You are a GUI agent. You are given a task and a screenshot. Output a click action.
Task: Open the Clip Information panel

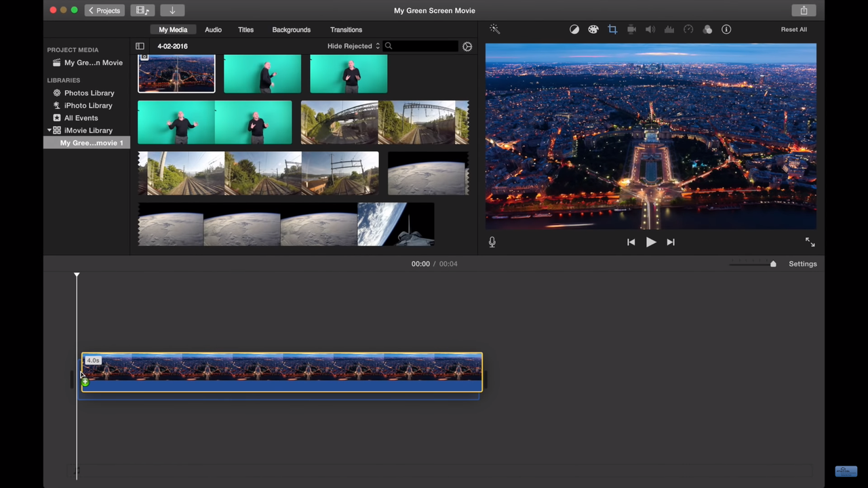[x=726, y=29]
